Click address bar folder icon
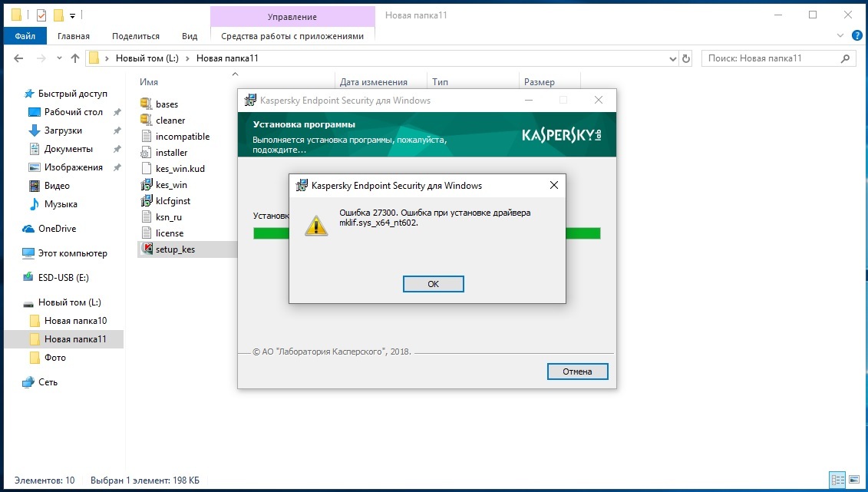The width and height of the screenshot is (868, 492). [x=94, y=58]
